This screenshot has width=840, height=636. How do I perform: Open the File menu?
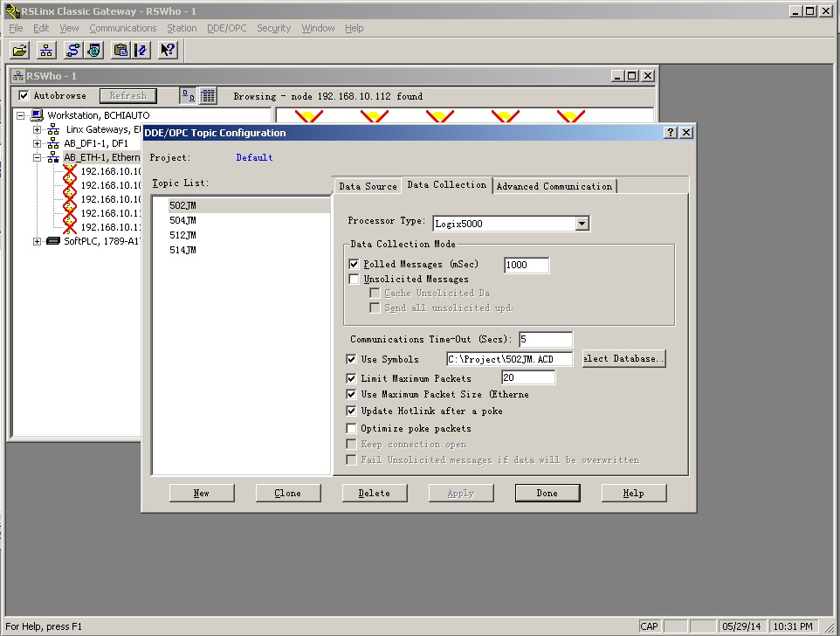click(16, 28)
